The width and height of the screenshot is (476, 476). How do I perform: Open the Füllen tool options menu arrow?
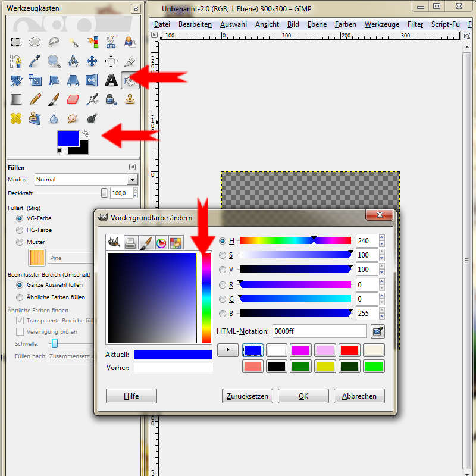tap(132, 167)
